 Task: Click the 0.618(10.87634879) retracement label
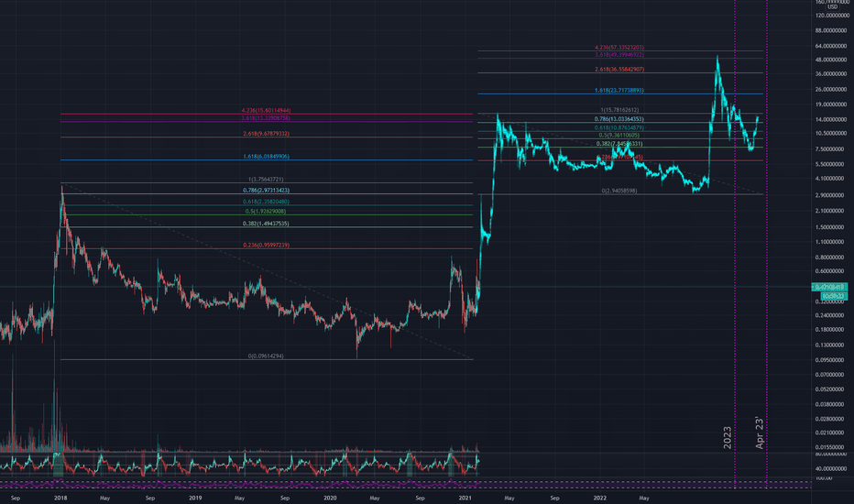click(x=619, y=127)
